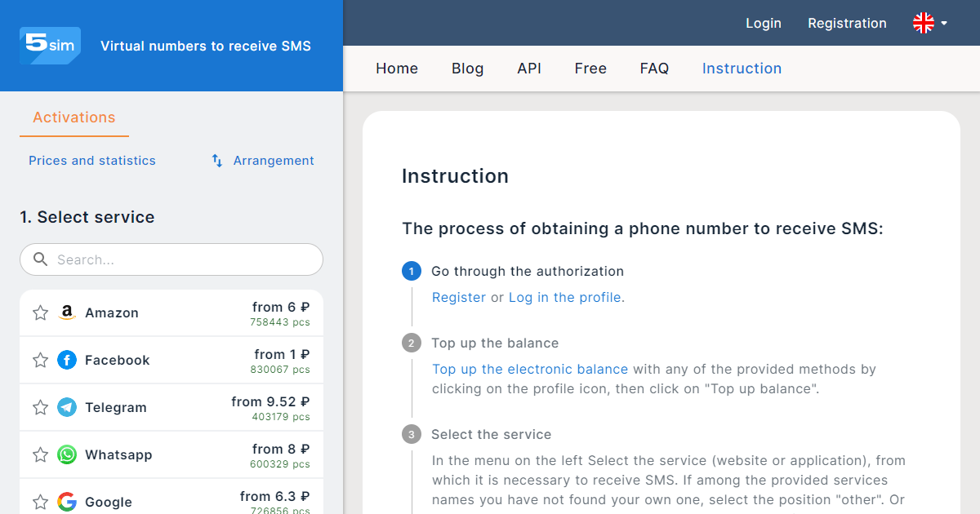
Task: Expand the language dropdown arrow
Action: click(944, 23)
